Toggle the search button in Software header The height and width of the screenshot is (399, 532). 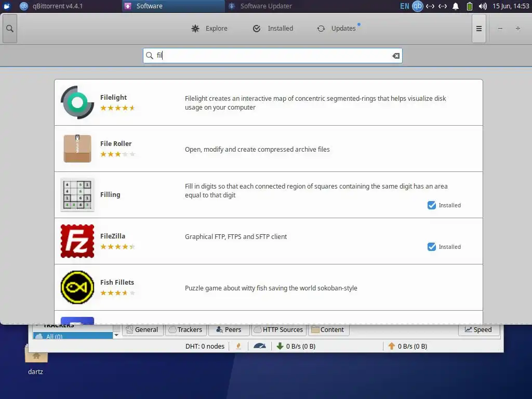[x=10, y=29]
